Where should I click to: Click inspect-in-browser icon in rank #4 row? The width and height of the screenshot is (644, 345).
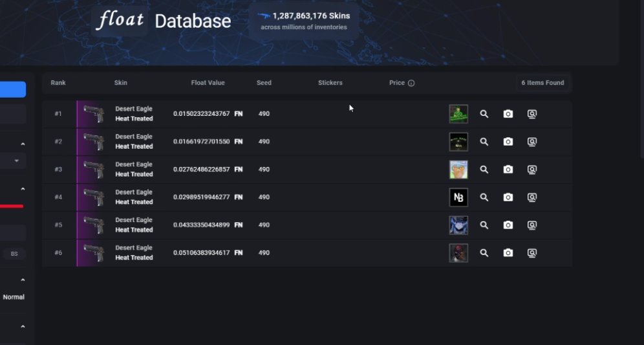pos(532,197)
